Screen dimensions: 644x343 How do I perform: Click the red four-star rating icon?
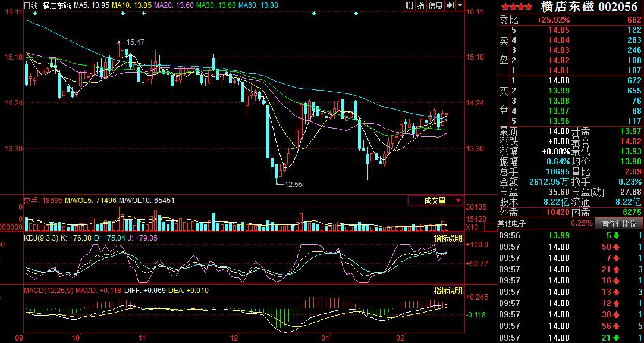tap(517, 7)
